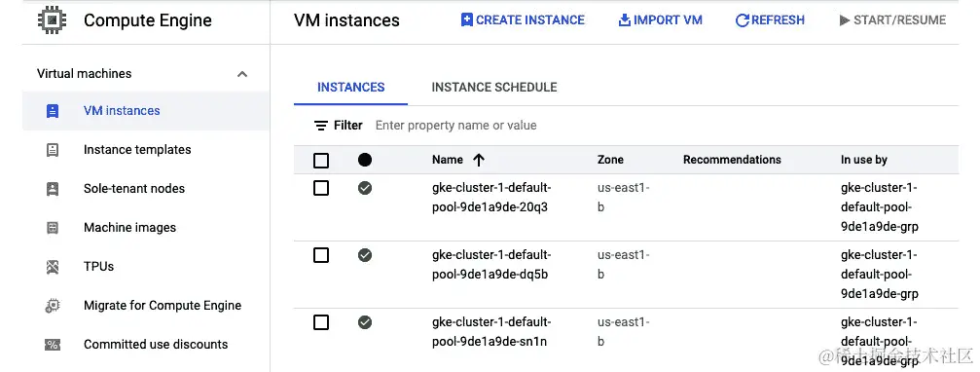Click the VM instances sidebar icon

pos(53,111)
